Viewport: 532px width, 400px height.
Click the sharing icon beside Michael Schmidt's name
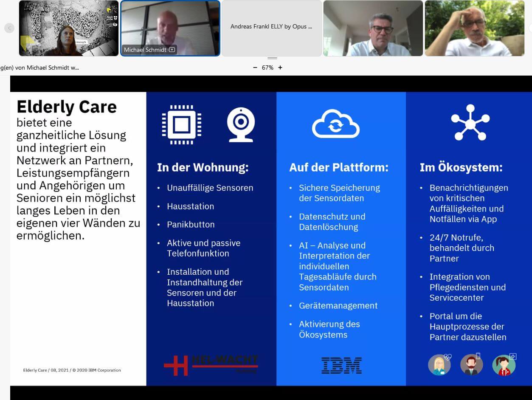tap(172, 50)
